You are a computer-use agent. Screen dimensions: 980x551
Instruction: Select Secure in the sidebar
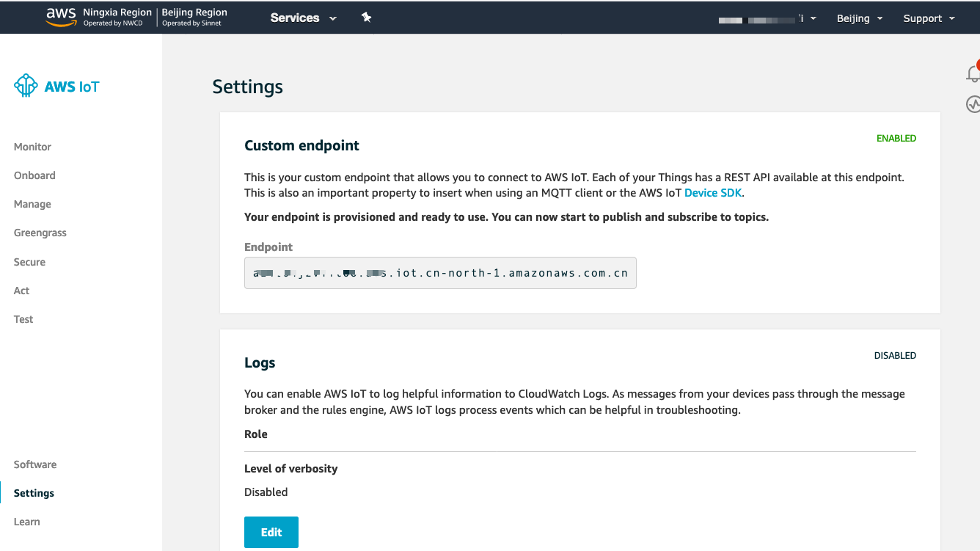29,262
